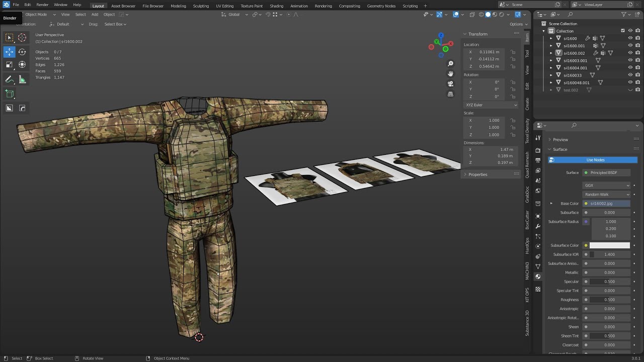The width and height of the screenshot is (644, 362).
Task: Open the XYZ Euler rotation mode dropdown
Action: 491,105
